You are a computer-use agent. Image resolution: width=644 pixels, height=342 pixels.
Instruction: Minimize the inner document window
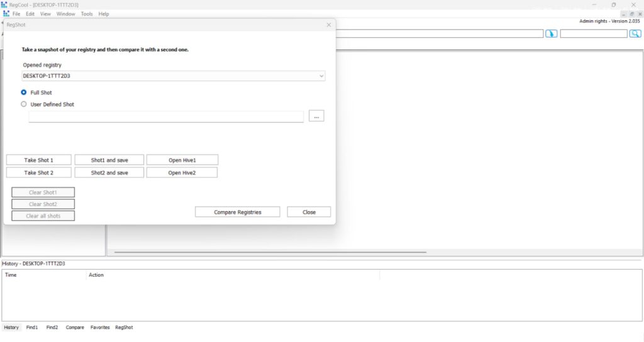tap(623, 13)
